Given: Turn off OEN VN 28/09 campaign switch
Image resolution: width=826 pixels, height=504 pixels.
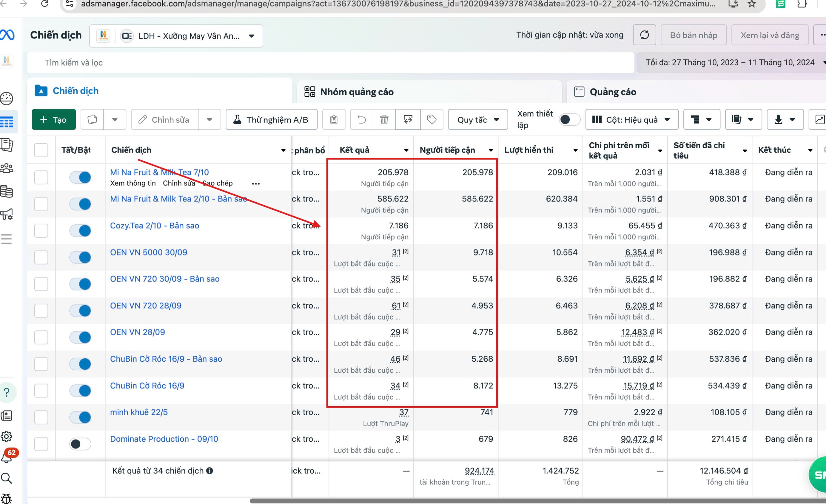Looking at the screenshot, I should pos(80,337).
